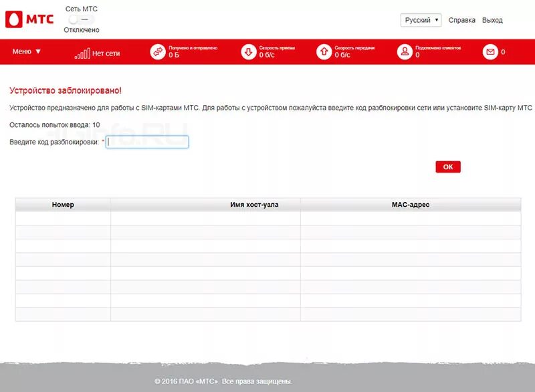Click the Сеть МТС label
Viewport: 535px width, 392px height.
point(81,9)
